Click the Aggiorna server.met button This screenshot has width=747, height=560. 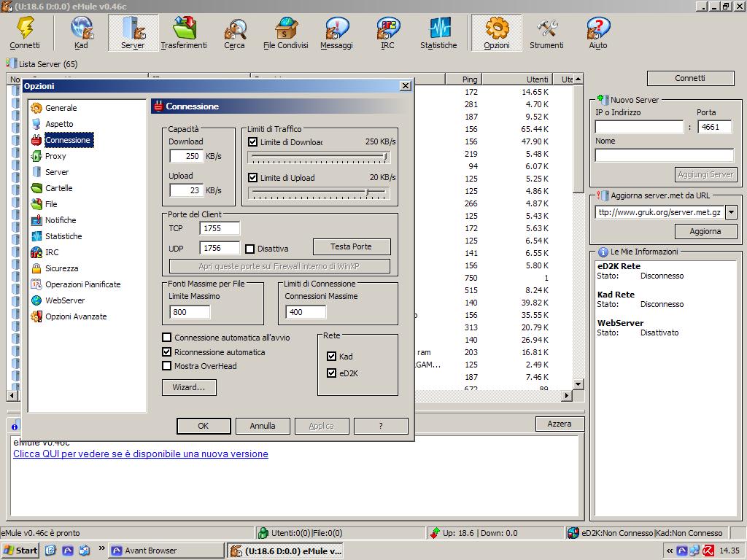(705, 231)
